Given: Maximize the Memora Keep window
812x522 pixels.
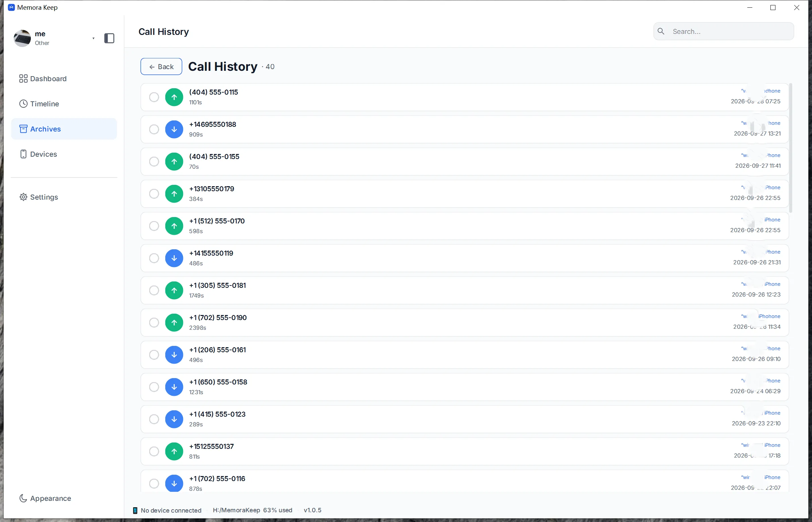Looking at the screenshot, I should point(773,7).
